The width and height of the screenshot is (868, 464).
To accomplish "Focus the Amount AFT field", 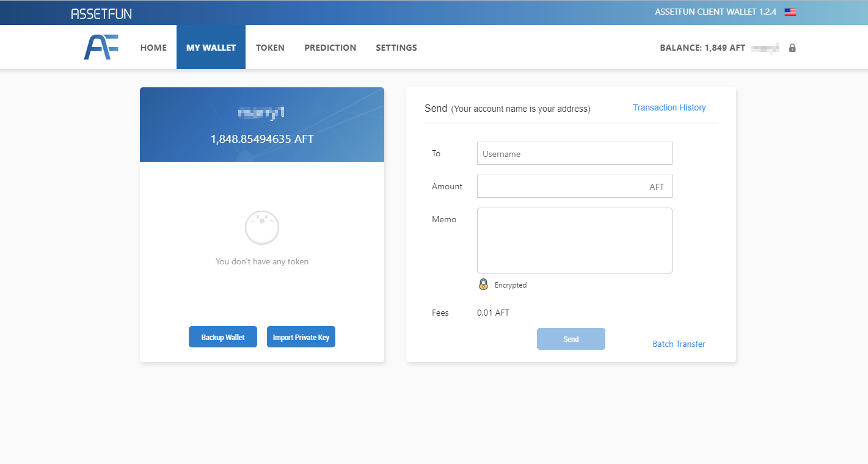I will (575, 186).
